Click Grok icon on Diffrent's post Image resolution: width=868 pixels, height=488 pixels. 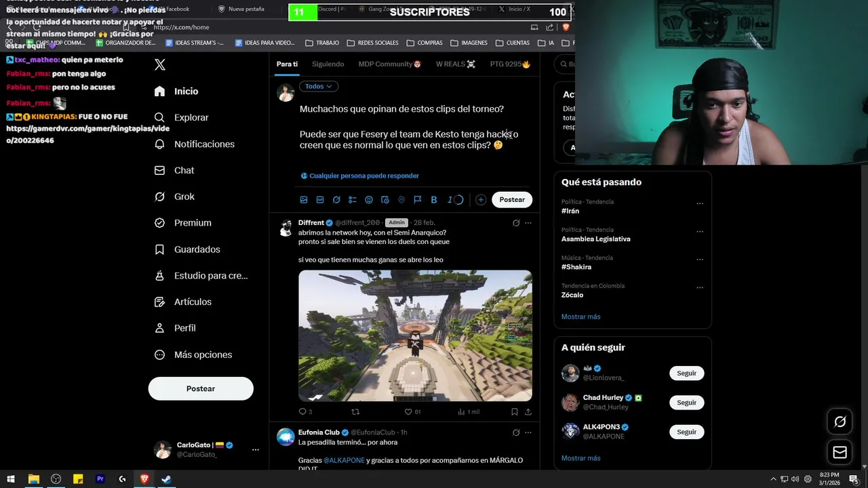point(516,222)
